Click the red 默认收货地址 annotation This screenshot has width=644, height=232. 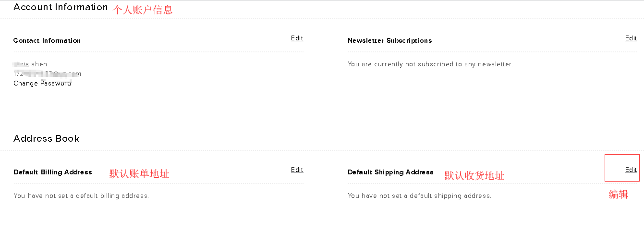pos(474,176)
